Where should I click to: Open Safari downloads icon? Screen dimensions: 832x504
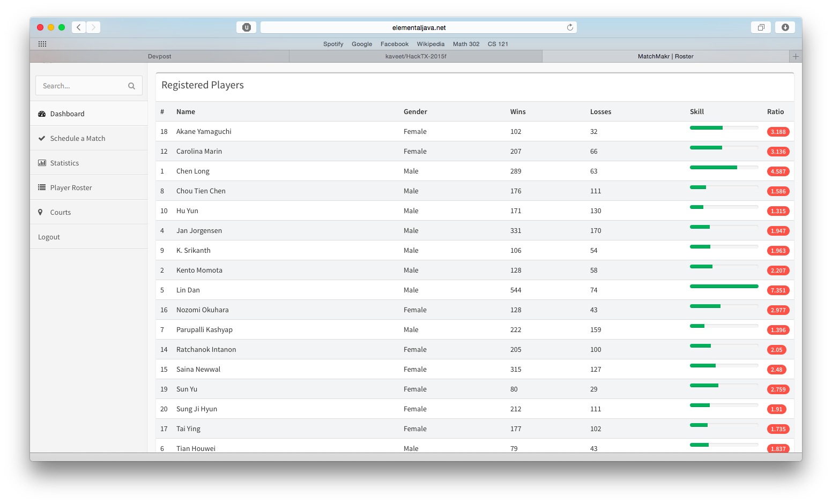pos(785,27)
